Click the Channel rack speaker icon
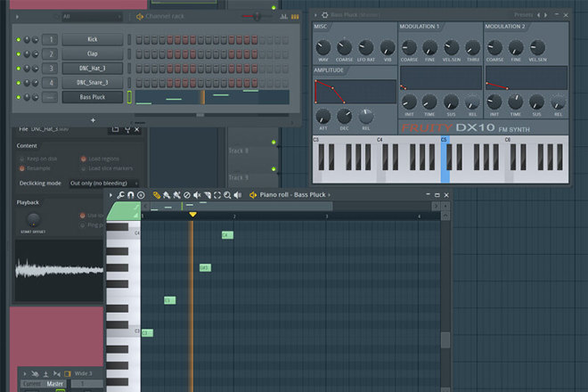The image size is (588, 392). point(140,17)
